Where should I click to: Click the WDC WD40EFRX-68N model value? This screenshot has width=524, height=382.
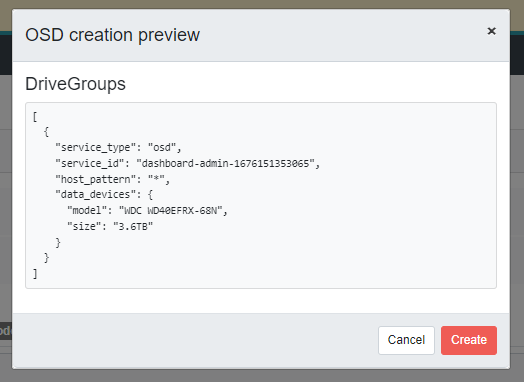(x=170, y=211)
